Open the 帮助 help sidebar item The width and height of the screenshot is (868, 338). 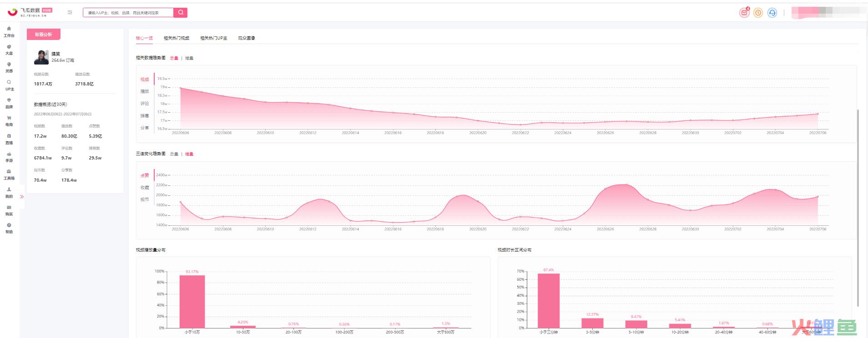pyautogui.click(x=9, y=228)
